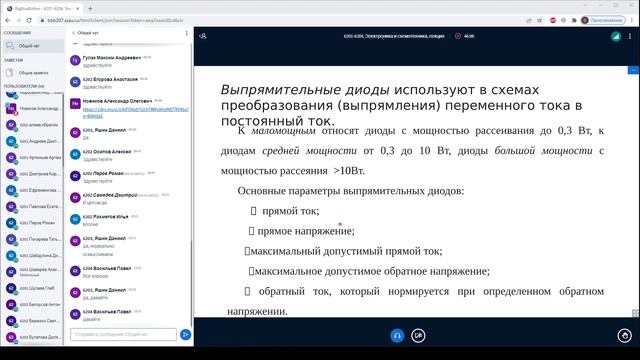Leave audio with the headphones button
640x360 pixels.
click(397, 336)
